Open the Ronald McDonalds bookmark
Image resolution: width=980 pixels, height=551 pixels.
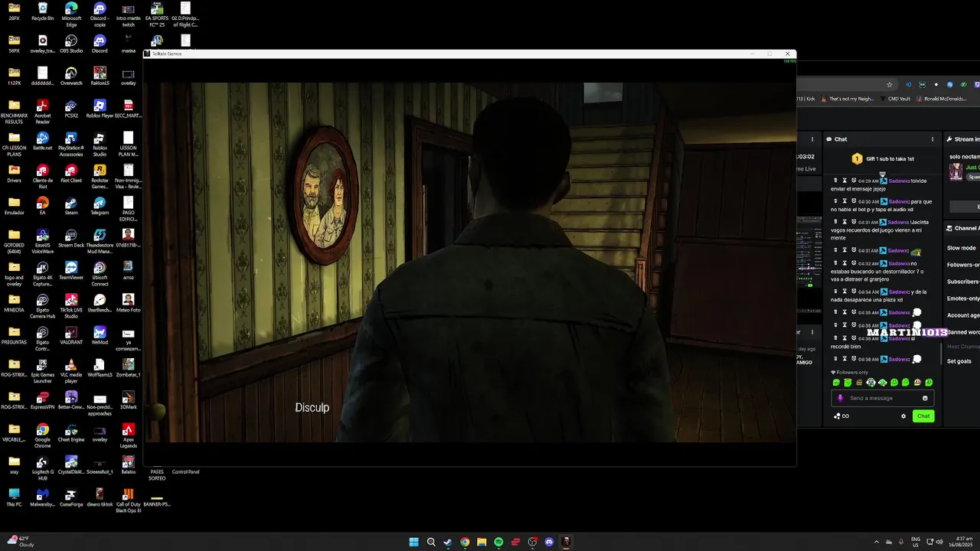tap(942, 99)
